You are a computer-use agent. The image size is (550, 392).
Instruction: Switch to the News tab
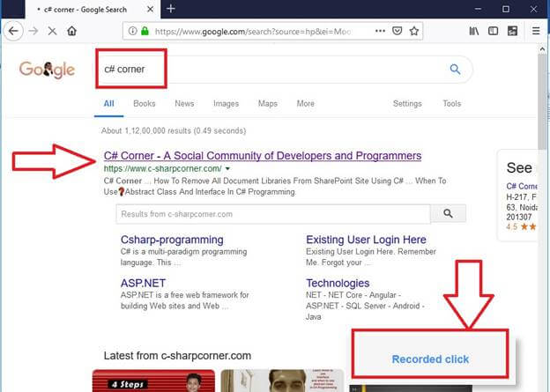tap(184, 103)
